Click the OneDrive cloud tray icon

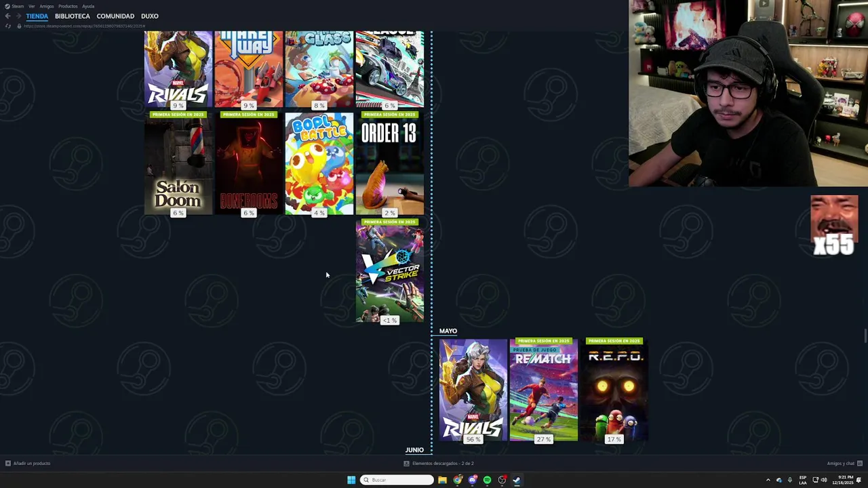pos(778,480)
